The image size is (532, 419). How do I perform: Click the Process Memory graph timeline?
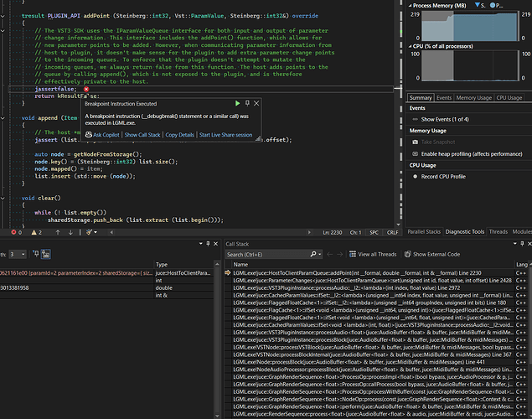coord(469,26)
